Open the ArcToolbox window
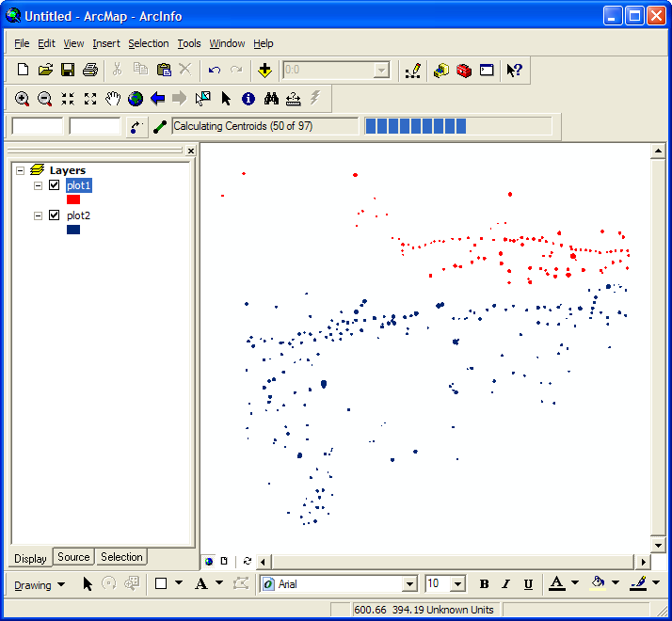The height and width of the screenshot is (621, 672). pyautogui.click(x=464, y=70)
